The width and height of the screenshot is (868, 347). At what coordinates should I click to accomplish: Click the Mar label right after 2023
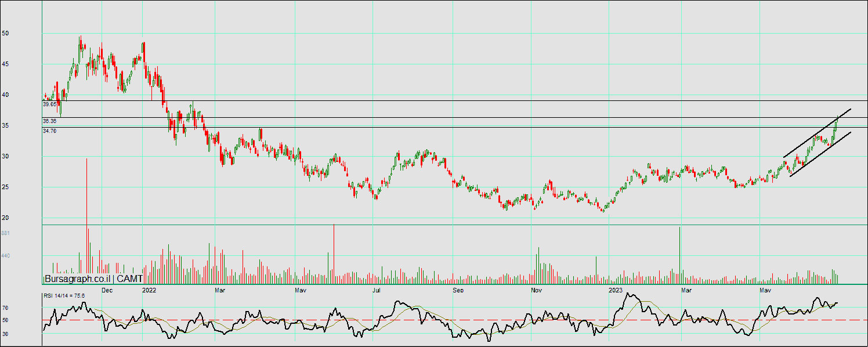(x=686, y=289)
